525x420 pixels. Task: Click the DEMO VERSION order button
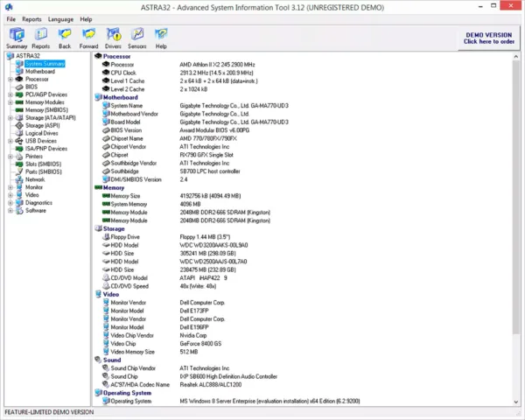coord(489,38)
